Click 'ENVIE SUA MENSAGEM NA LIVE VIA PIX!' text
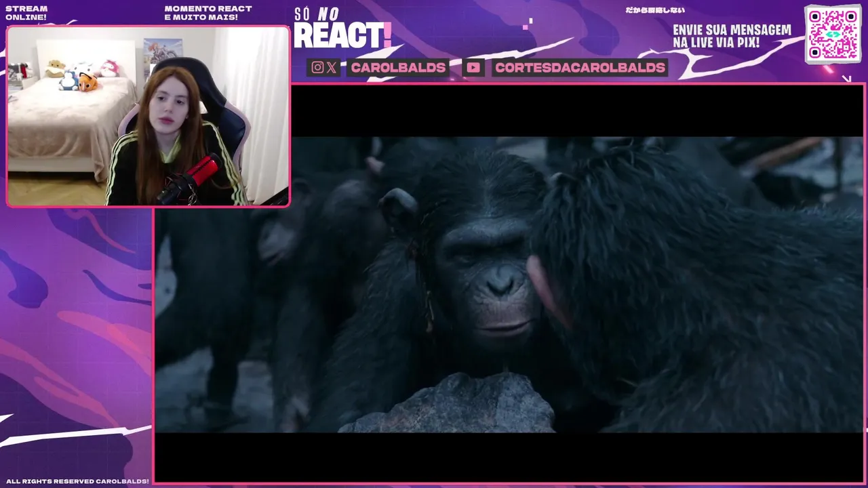This screenshot has height=488, width=868. (x=732, y=37)
